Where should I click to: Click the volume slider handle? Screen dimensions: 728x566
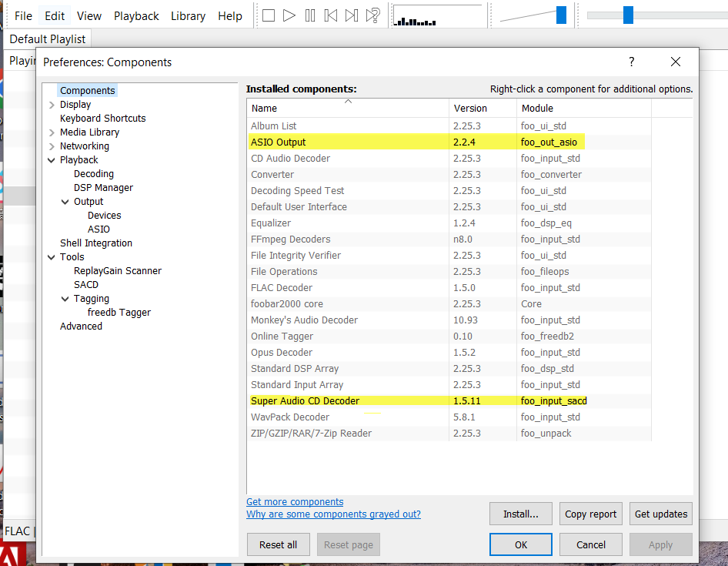561,15
